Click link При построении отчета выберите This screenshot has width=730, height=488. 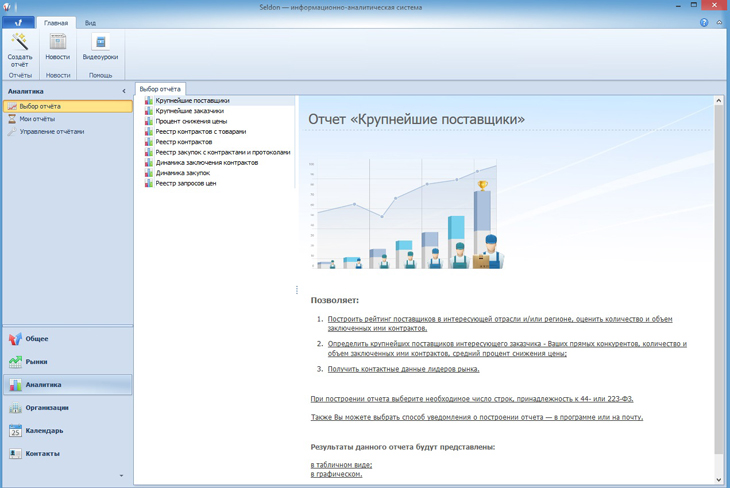[x=472, y=399]
